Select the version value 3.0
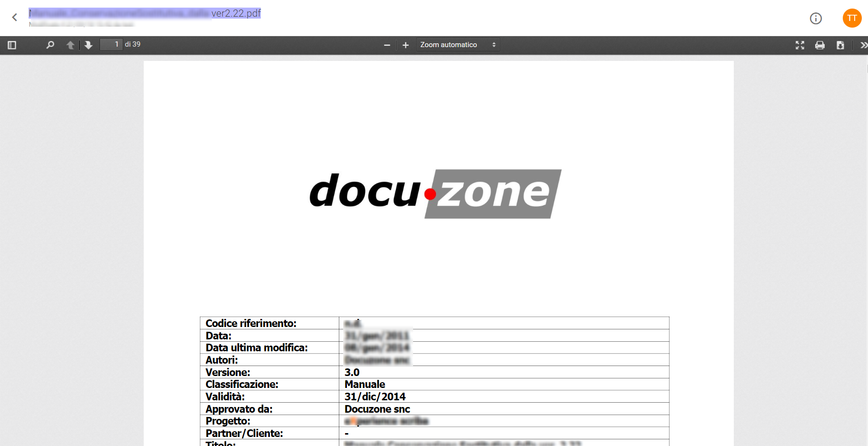868x446 pixels. click(x=352, y=372)
